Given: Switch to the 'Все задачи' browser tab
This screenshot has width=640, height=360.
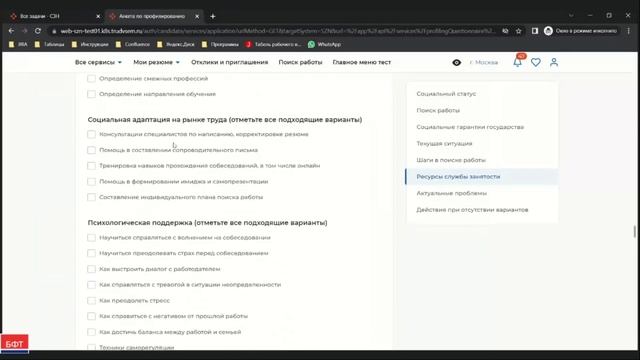Looking at the screenshot, I should click(55, 16).
